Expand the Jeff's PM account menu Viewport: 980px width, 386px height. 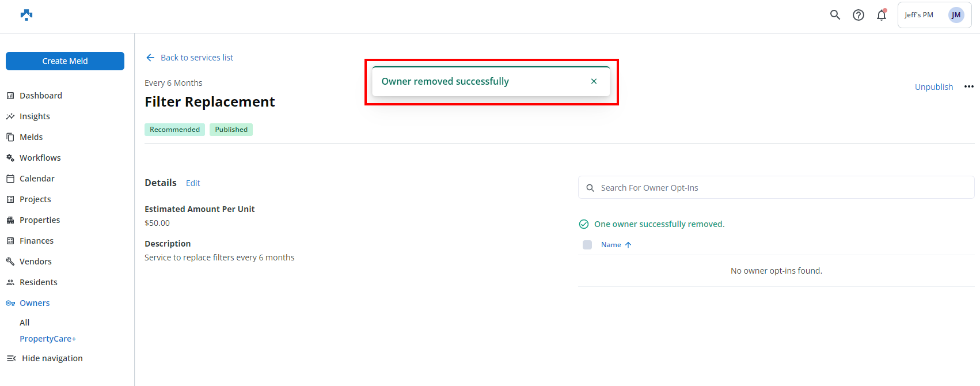click(x=919, y=15)
